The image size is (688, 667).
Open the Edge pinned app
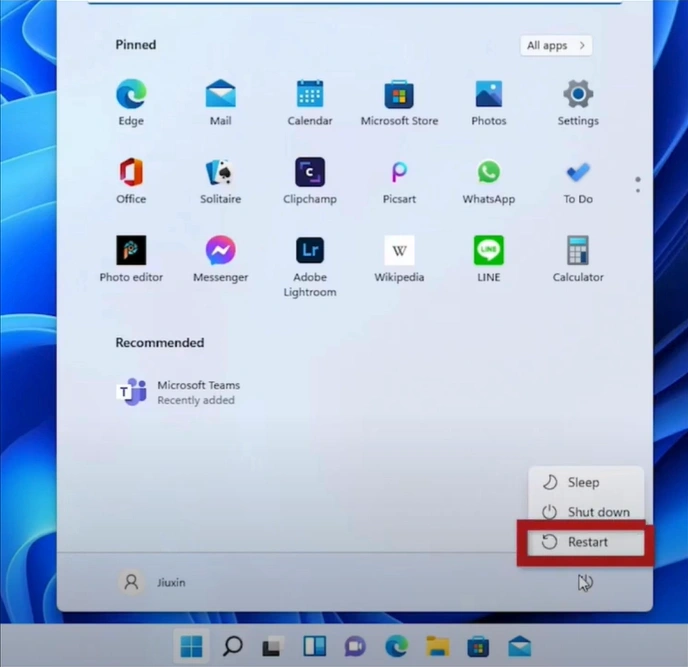(131, 102)
